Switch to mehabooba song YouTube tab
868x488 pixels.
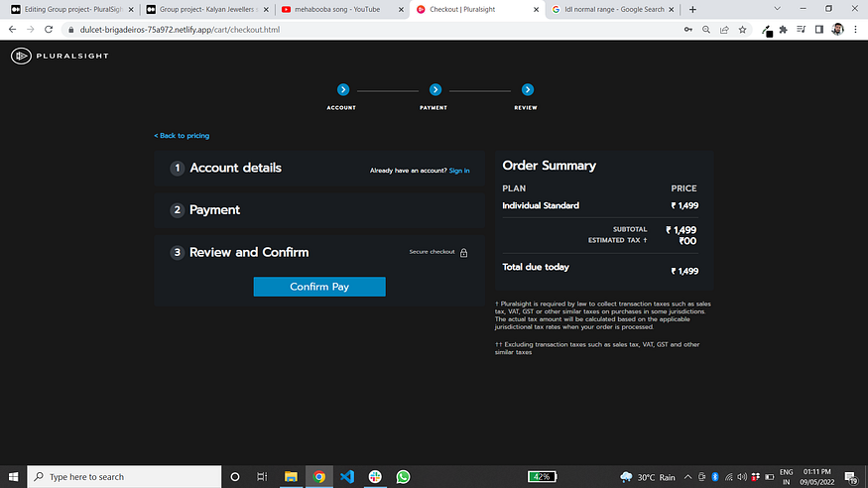coord(341,9)
